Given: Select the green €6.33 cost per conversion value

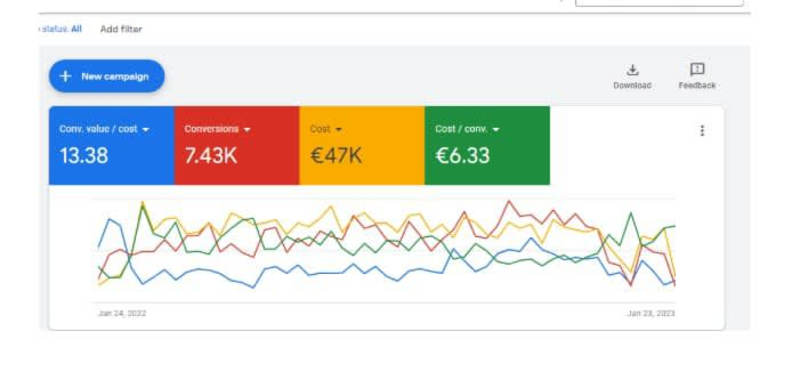Looking at the screenshot, I should point(462,155).
